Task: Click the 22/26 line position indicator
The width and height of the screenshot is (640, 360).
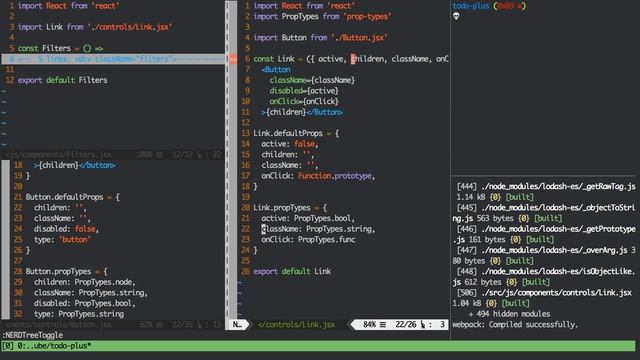Action: click(406, 324)
